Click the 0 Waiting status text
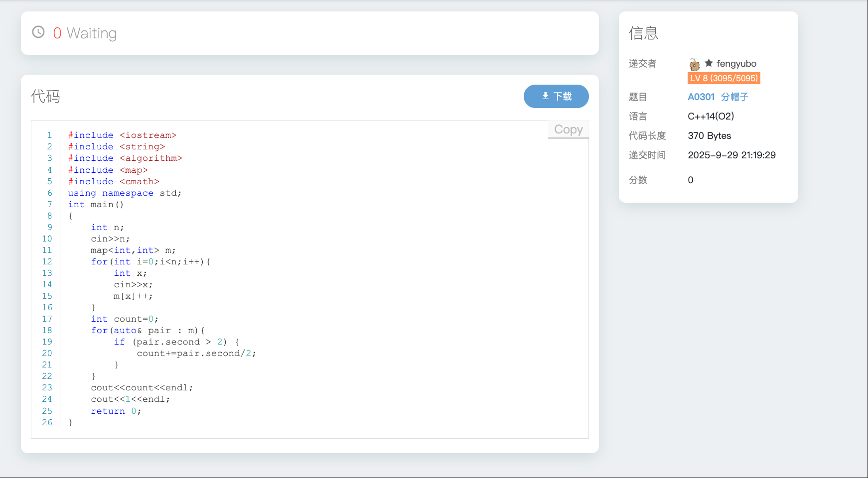The width and height of the screenshot is (868, 478). tap(85, 33)
